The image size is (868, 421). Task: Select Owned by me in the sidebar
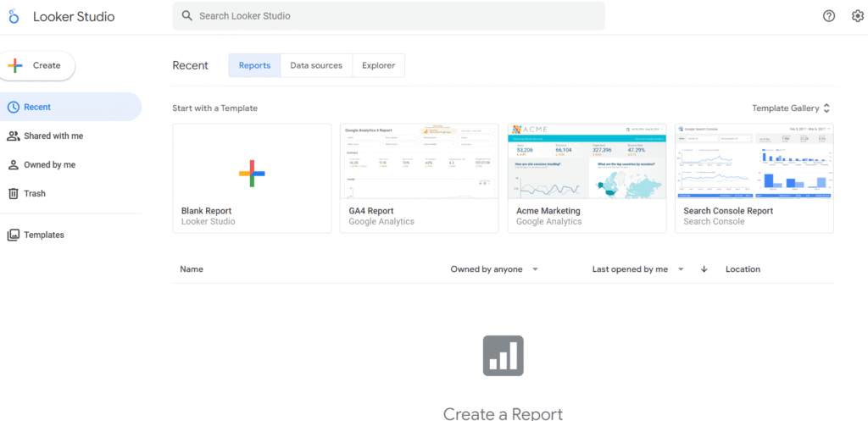[71, 165]
